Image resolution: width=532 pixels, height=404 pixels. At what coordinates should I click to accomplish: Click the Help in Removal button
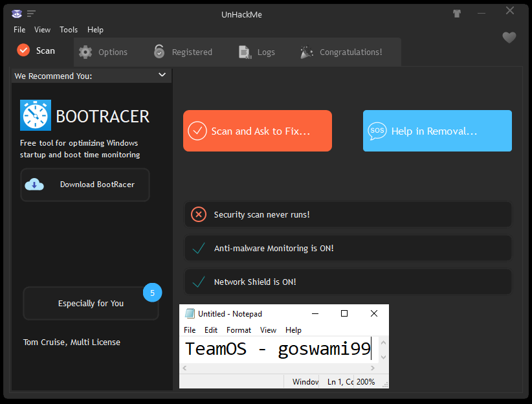(437, 131)
